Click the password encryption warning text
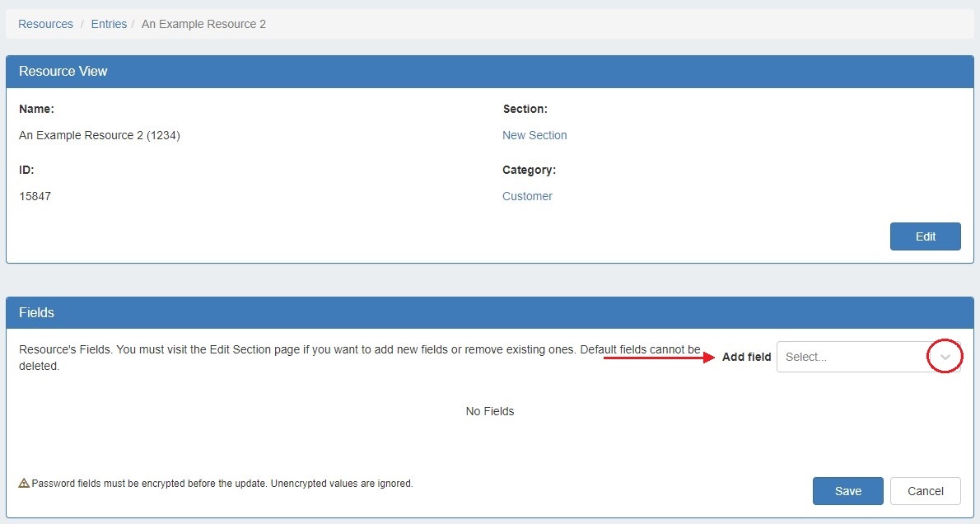Screen dimensions: 980x524 point(222,484)
